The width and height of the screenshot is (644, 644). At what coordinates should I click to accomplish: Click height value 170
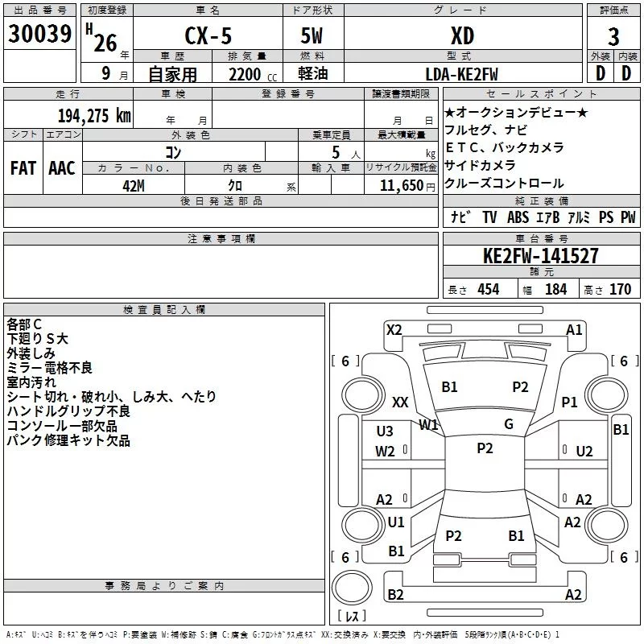[620, 289]
